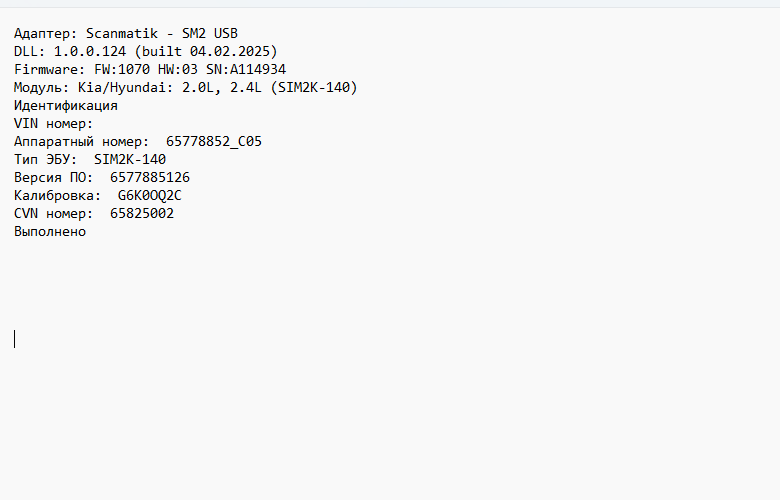Click the hardware number 65778852_C05

(214, 142)
